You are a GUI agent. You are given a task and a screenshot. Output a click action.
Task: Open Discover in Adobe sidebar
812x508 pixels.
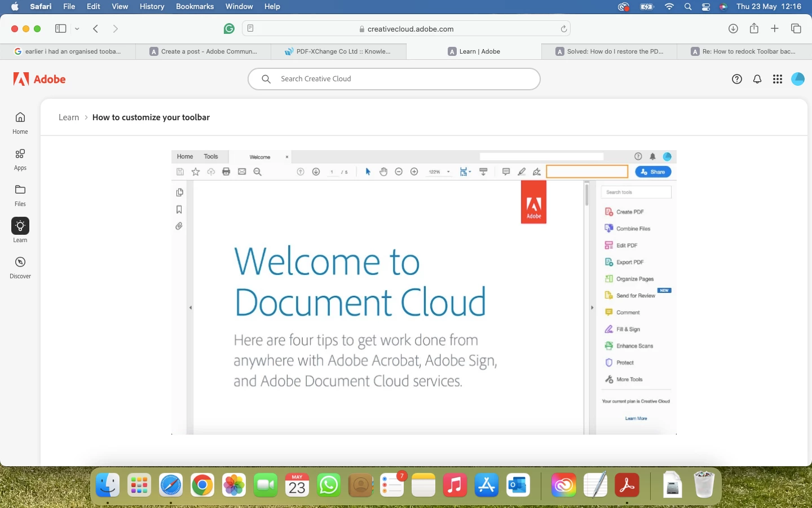pos(20,268)
